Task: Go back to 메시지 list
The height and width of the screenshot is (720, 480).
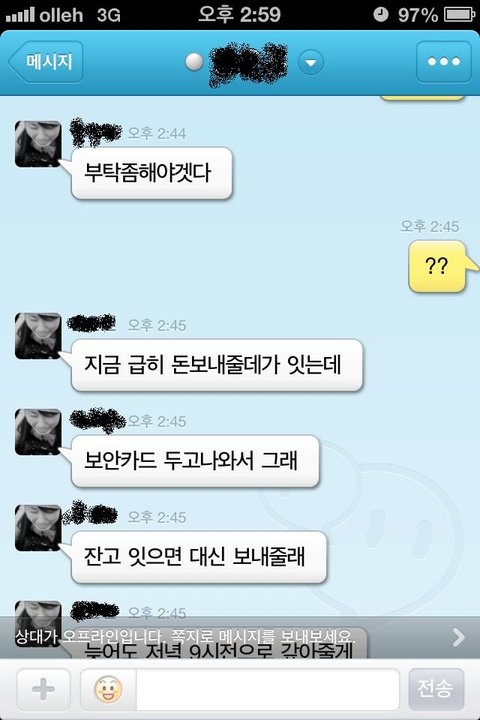Action: [x=45, y=62]
